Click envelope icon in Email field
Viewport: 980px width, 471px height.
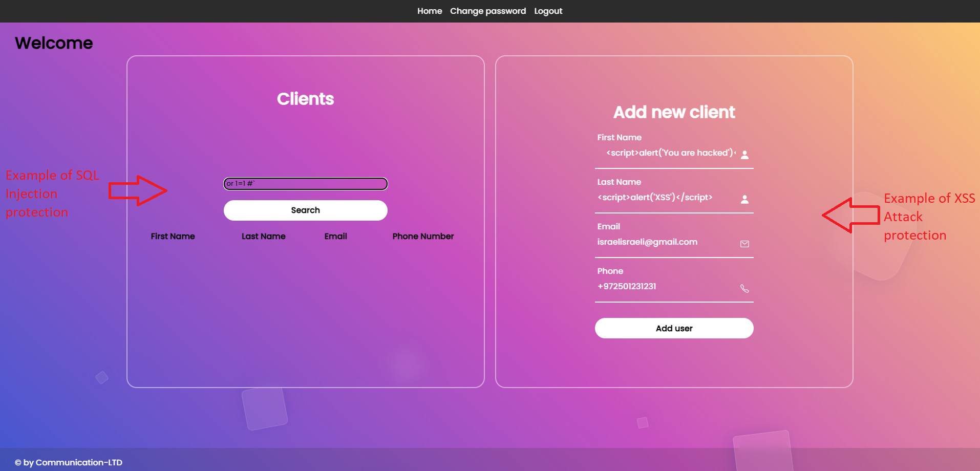745,244
